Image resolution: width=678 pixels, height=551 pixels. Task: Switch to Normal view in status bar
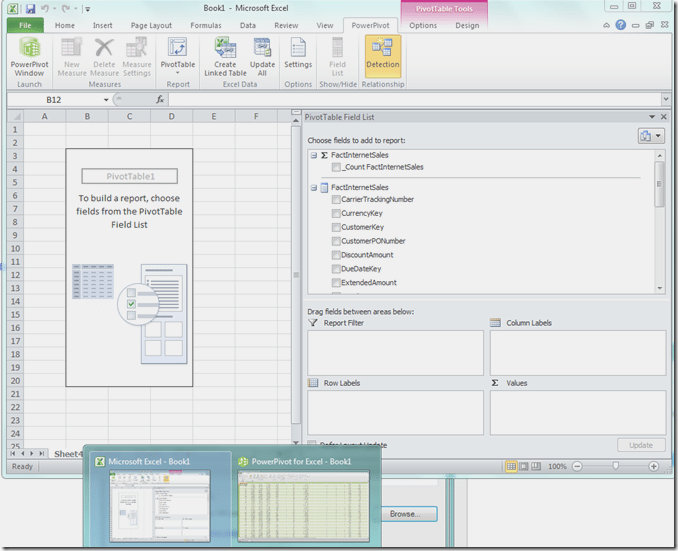pos(511,466)
